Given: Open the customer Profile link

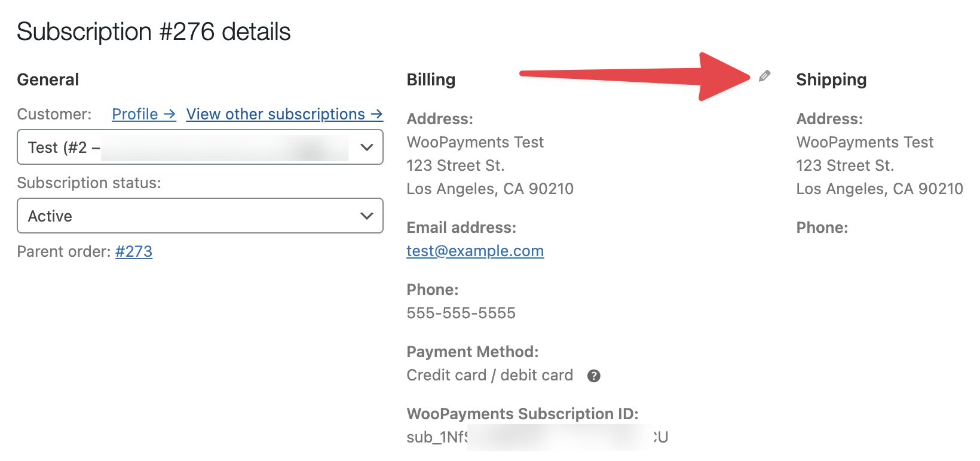Looking at the screenshot, I should 143,114.
